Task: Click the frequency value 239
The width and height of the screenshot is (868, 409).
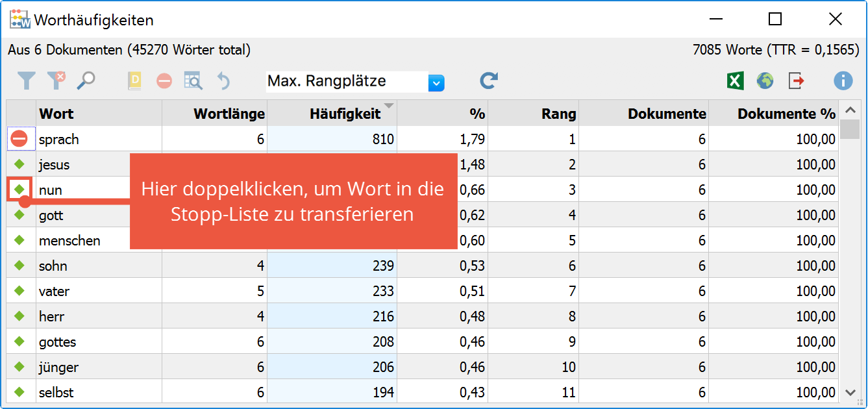Action: tap(383, 266)
